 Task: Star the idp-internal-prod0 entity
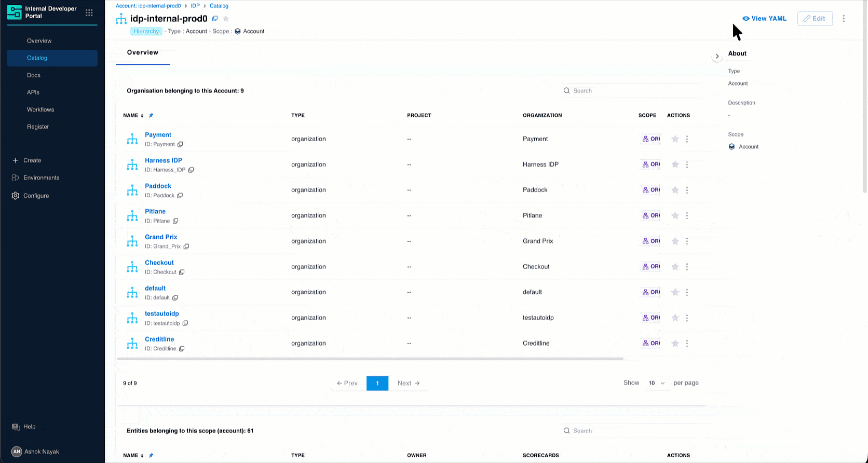point(226,19)
